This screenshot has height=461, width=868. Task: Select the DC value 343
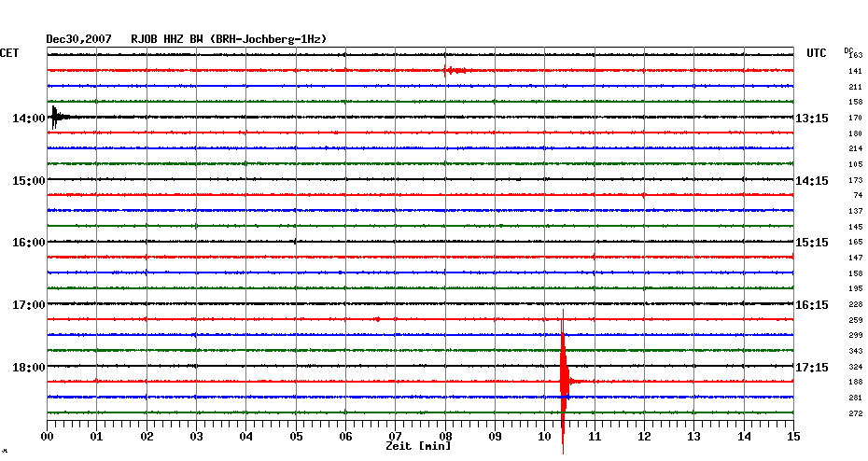click(x=855, y=352)
